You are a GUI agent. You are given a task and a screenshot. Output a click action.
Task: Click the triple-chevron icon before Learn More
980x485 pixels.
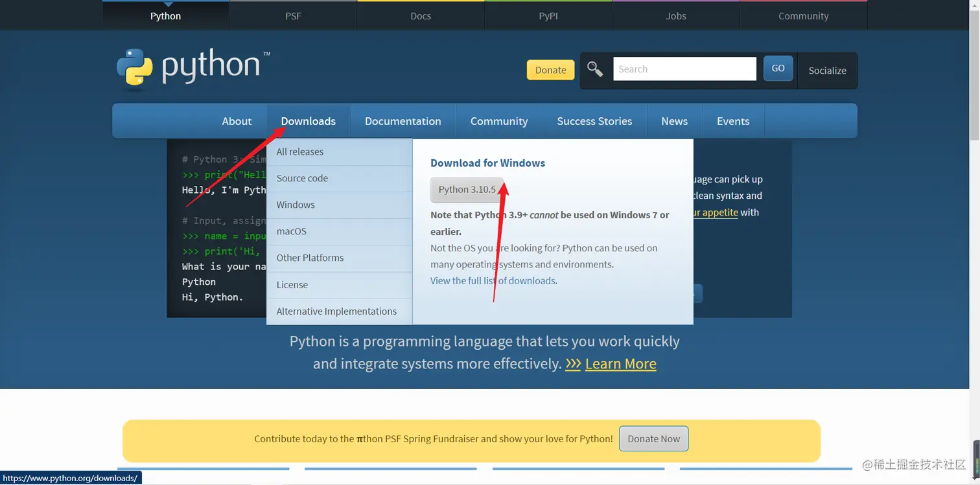coord(573,364)
